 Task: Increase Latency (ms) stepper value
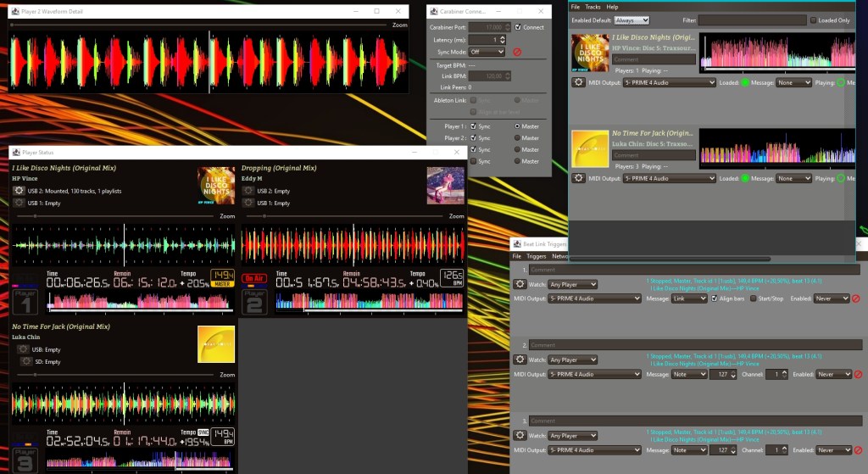[503, 37]
